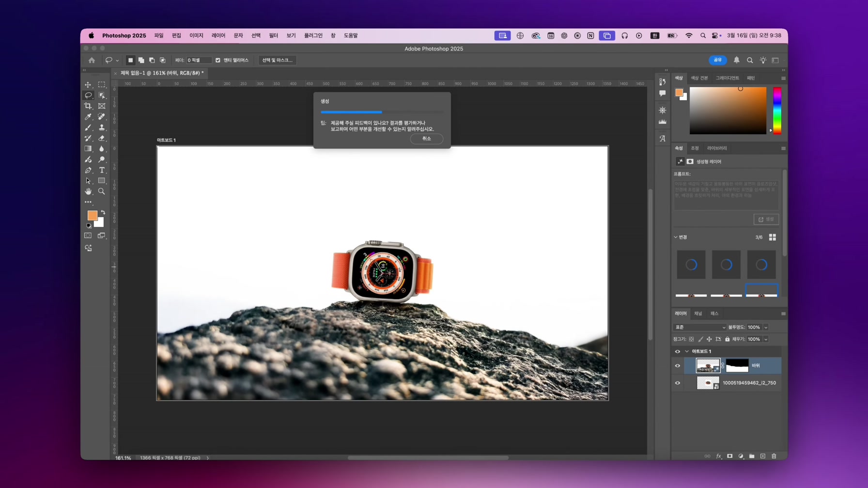Select the Brush tool
This screenshot has height=488, width=868.
[88, 127]
